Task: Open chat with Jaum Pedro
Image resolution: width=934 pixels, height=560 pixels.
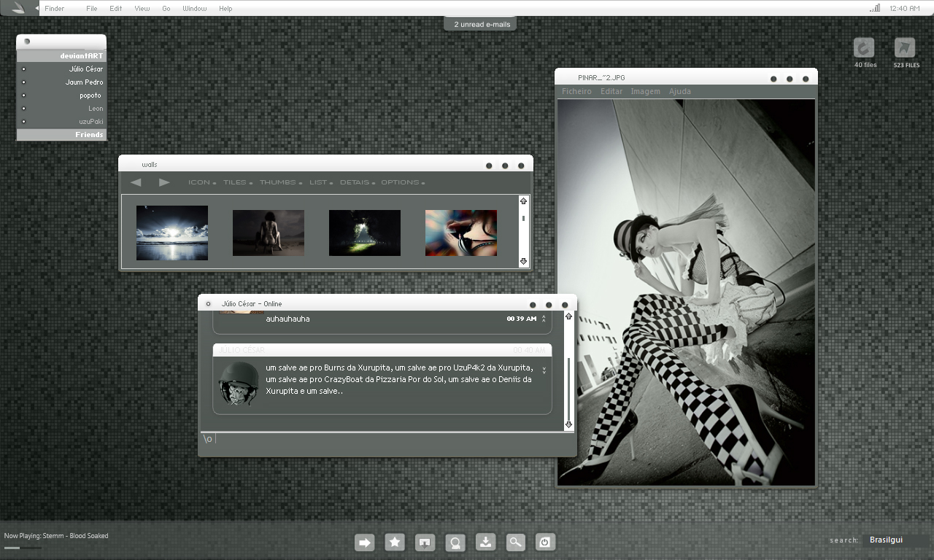Action: pyautogui.click(x=85, y=82)
